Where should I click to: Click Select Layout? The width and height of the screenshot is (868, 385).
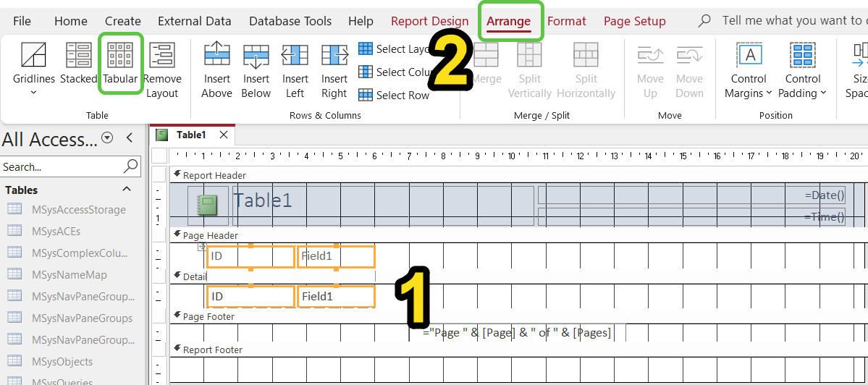tap(394, 48)
